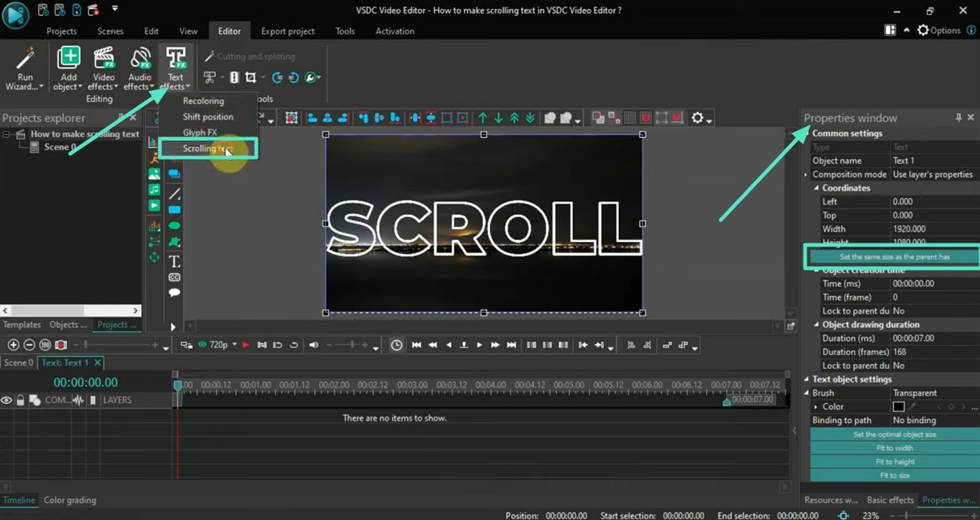Screen dimensions: 980x520
Task: Click the Fit to width button
Action: pyautogui.click(x=894, y=448)
